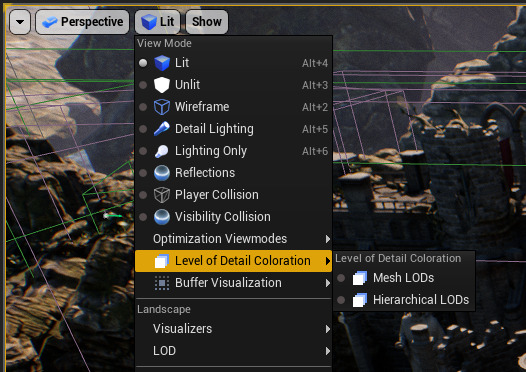Expand the Optimization Viewmodes submenu arrow
This screenshot has height=372, width=526.
(328, 239)
